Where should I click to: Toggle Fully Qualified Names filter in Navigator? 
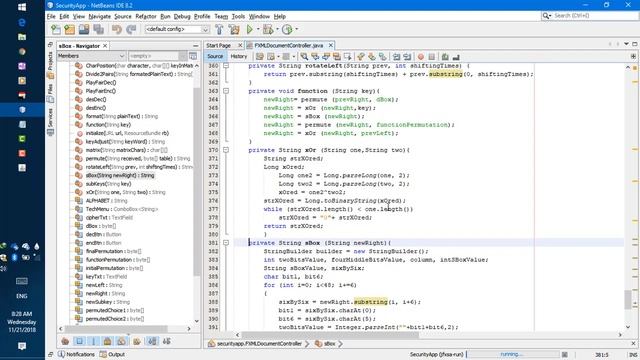click(x=137, y=341)
